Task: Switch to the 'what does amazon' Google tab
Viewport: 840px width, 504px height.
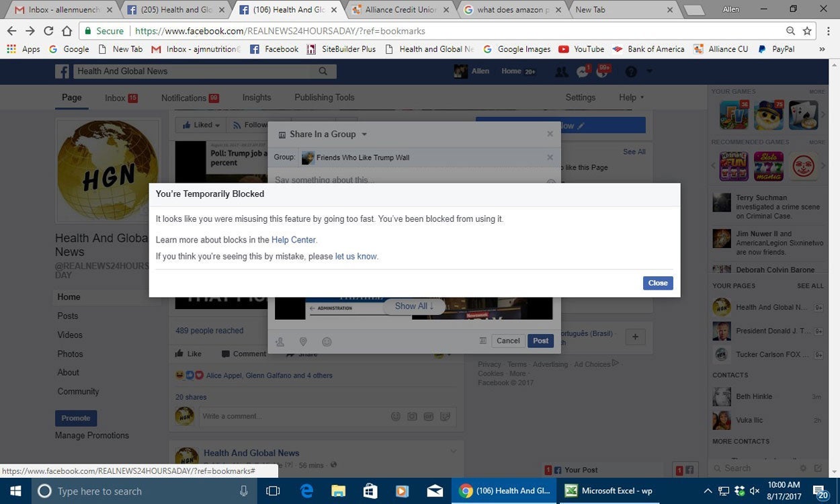Action: point(513,10)
